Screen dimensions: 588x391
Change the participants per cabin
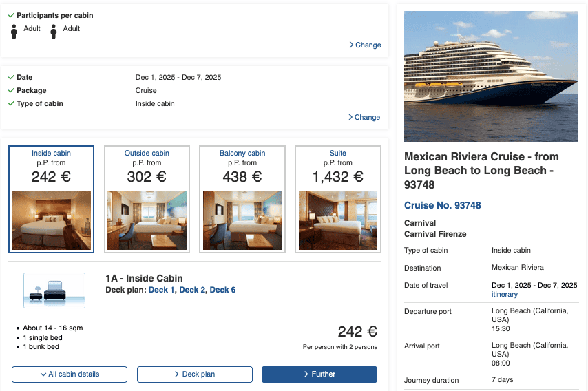click(x=365, y=45)
